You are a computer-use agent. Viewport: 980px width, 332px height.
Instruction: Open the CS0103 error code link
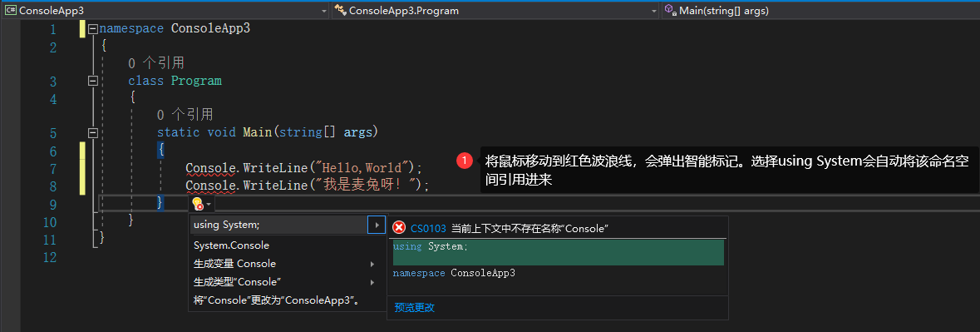(x=428, y=229)
